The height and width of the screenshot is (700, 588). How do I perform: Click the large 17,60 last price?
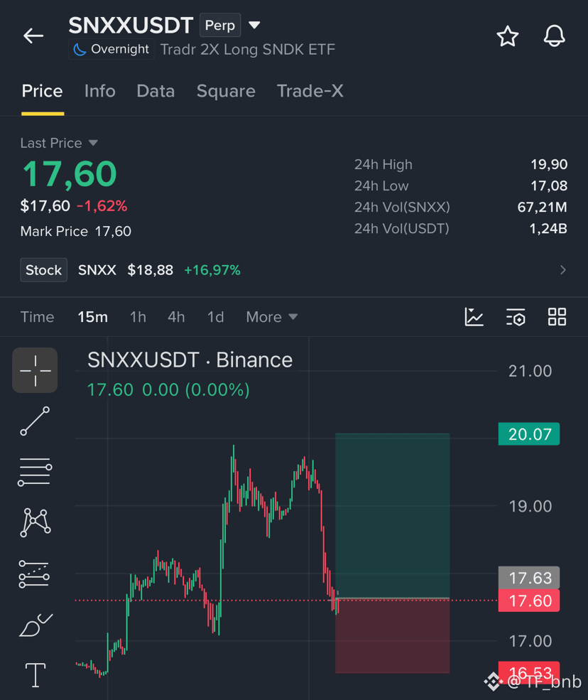pos(70,173)
